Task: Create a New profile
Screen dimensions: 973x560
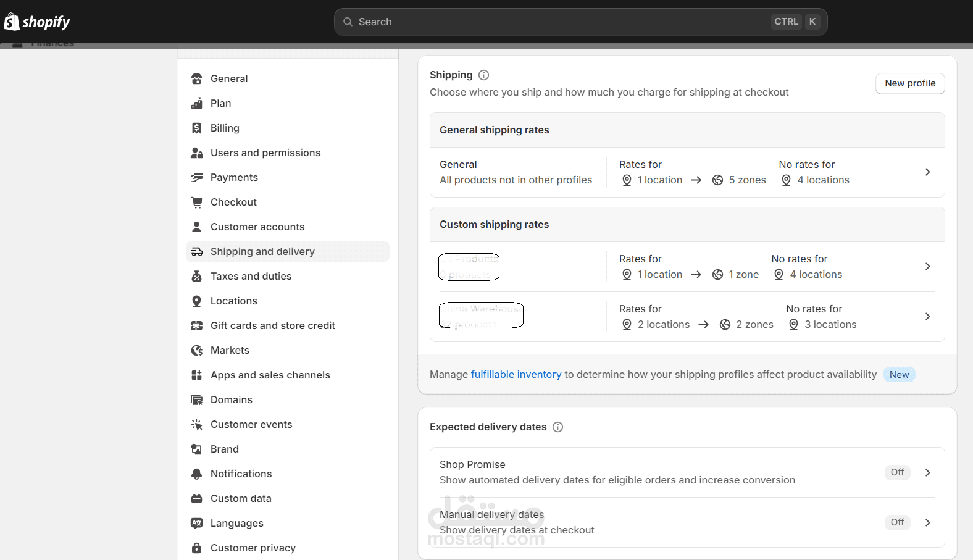Action: tap(910, 83)
